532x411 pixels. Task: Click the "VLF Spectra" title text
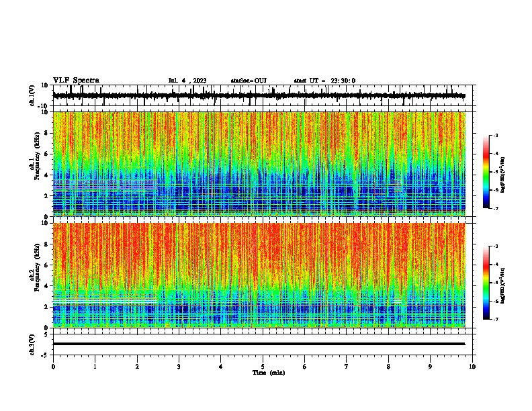pyautogui.click(x=76, y=81)
